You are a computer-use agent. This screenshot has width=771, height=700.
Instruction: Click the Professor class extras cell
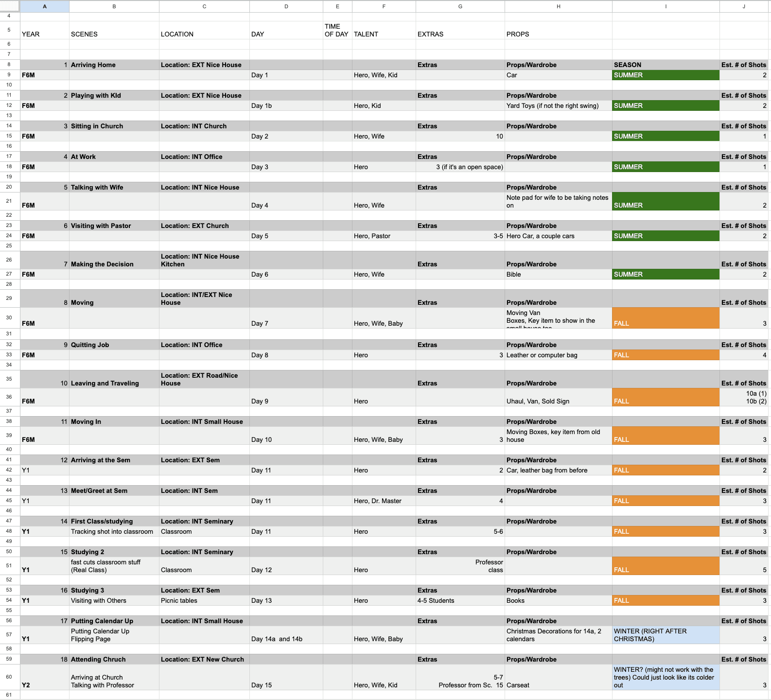click(x=460, y=566)
